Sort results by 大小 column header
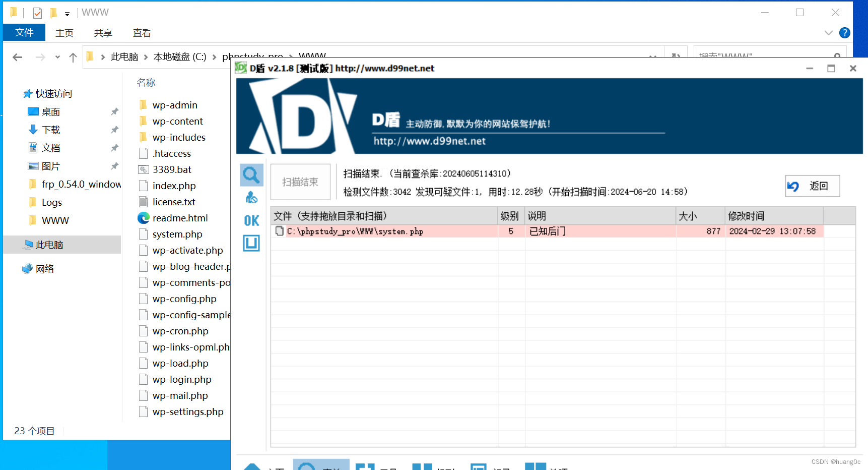 700,216
